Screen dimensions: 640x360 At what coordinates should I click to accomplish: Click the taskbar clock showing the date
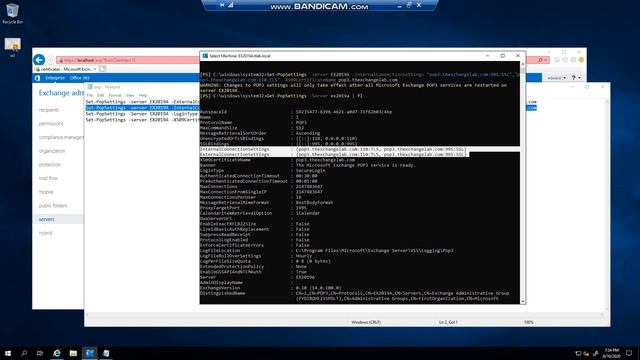click(x=611, y=353)
